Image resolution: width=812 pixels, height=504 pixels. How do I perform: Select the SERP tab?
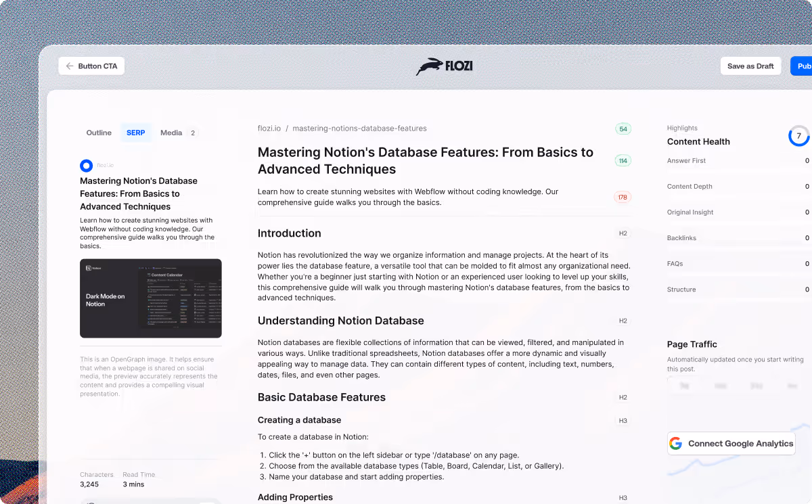(x=136, y=133)
